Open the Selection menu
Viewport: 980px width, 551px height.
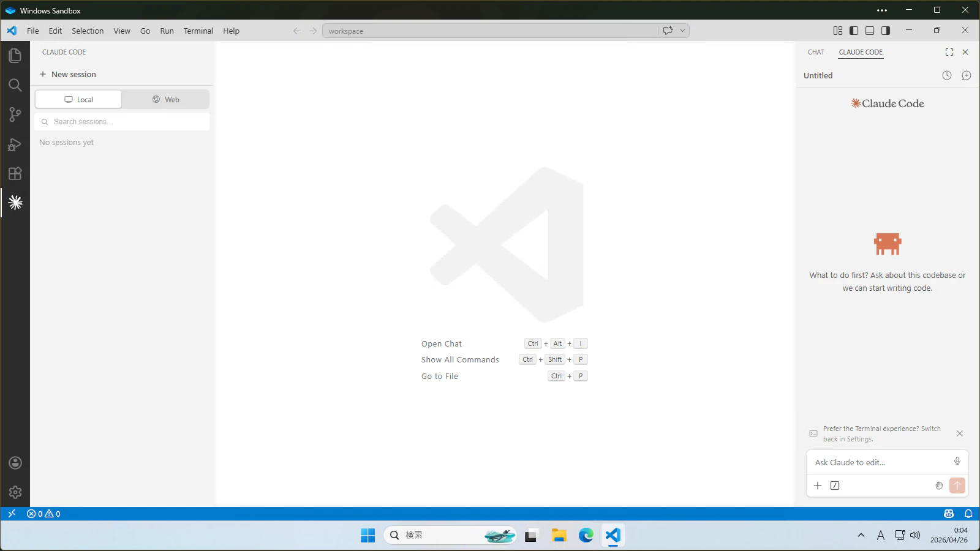coord(88,31)
